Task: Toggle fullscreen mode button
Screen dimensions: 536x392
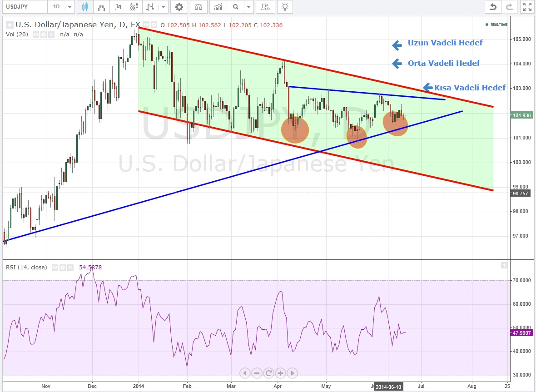Action: pos(527,7)
